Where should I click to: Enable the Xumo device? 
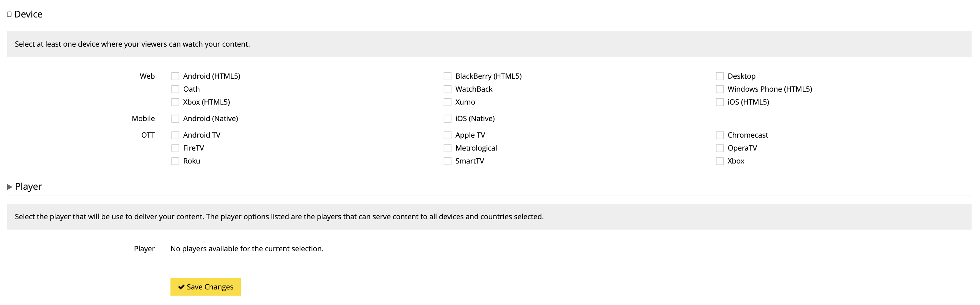point(448,102)
